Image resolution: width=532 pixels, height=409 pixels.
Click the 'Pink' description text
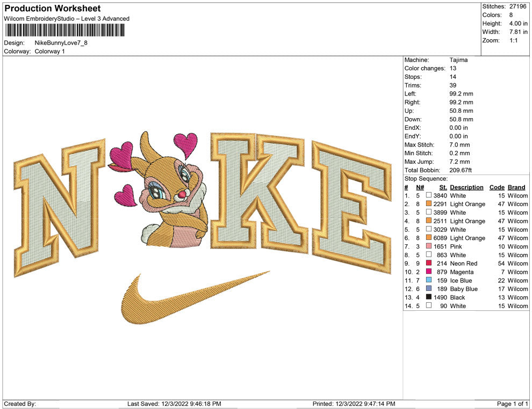456,246
